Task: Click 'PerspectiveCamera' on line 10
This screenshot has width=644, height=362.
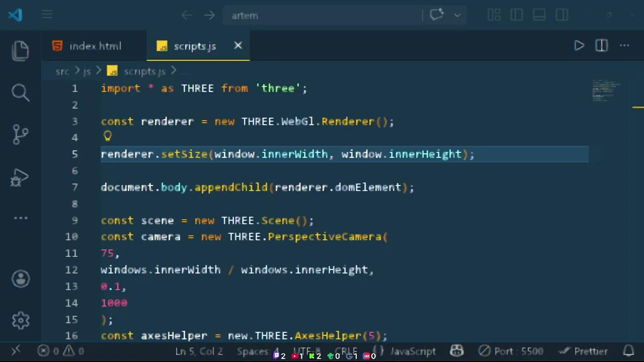Action: (x=325, y=237)
